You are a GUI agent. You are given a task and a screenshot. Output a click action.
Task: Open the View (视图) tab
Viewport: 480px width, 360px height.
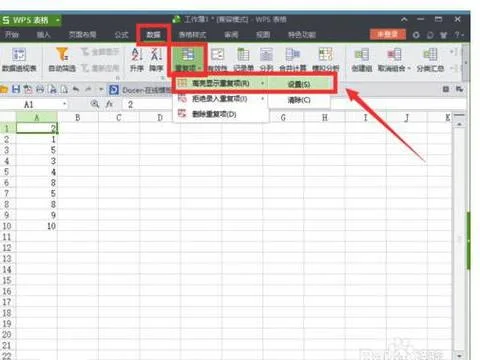pyautogui.click(x=263, y=35)
